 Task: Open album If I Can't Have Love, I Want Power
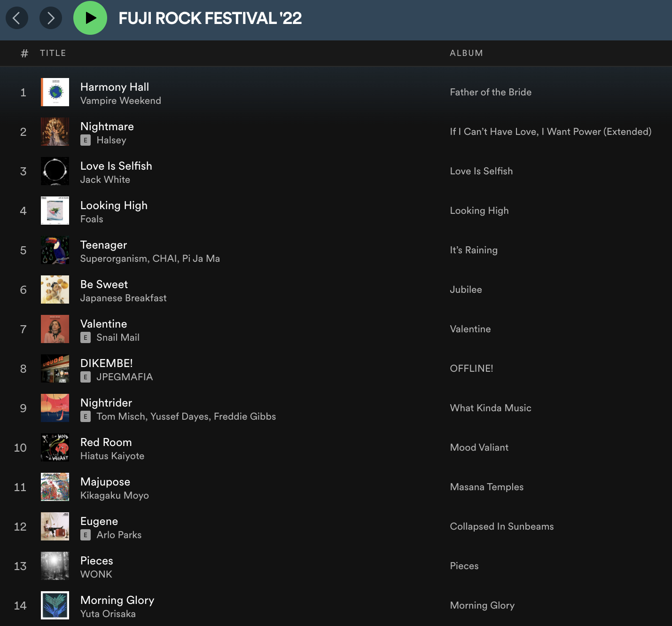tap(551, 132)
